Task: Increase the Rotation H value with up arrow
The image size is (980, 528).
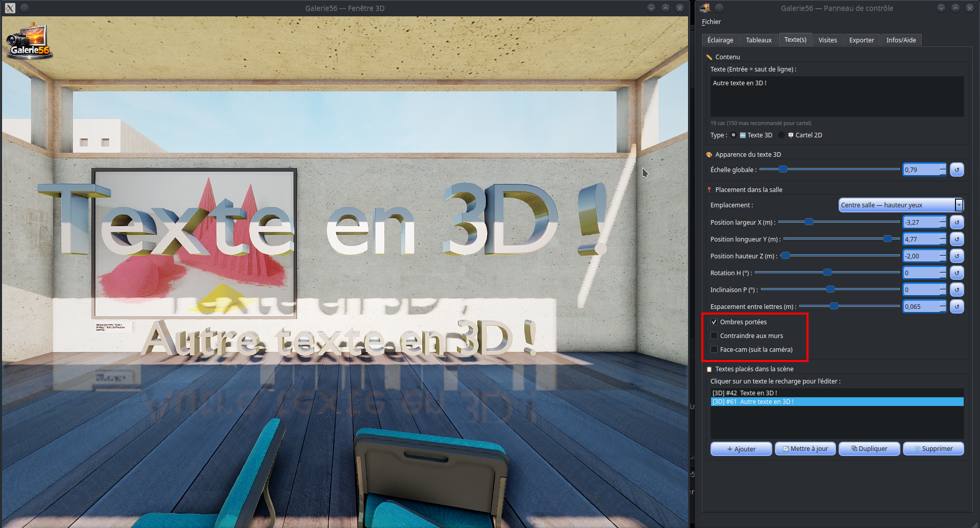Action: coord(943,270)
